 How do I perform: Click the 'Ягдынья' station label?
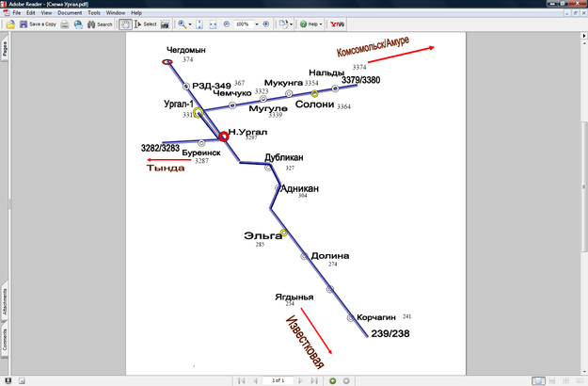pos(294,298)
